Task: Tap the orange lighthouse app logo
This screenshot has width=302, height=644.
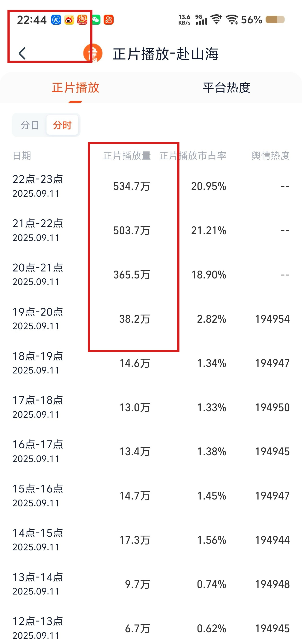Action: coord(93,53)
